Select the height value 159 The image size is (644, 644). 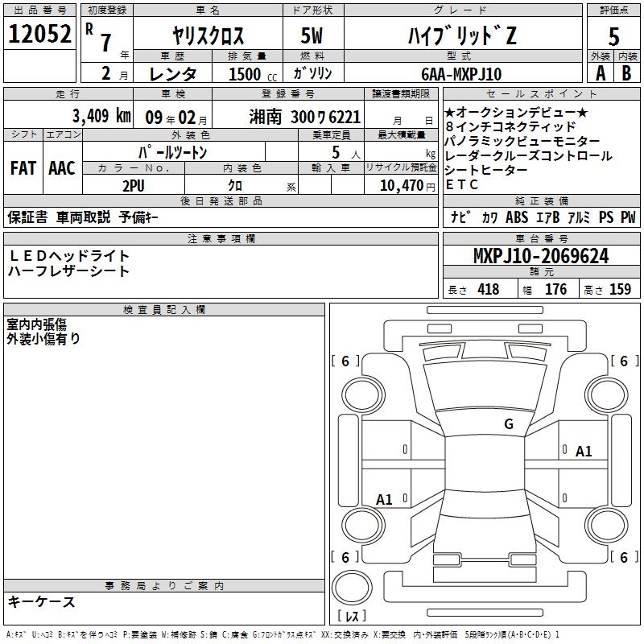620,289
